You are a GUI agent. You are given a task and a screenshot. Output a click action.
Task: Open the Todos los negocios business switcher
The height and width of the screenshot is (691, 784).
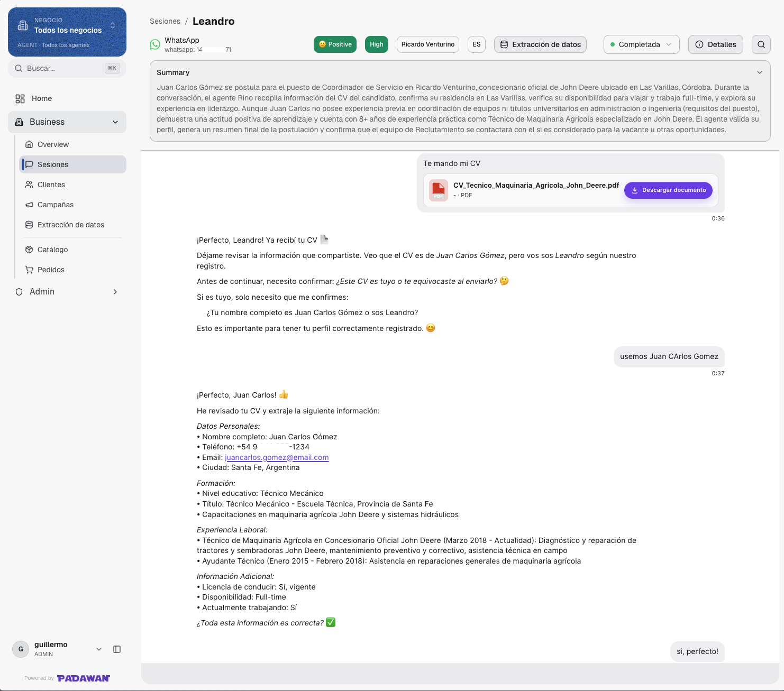coord(67,32)
